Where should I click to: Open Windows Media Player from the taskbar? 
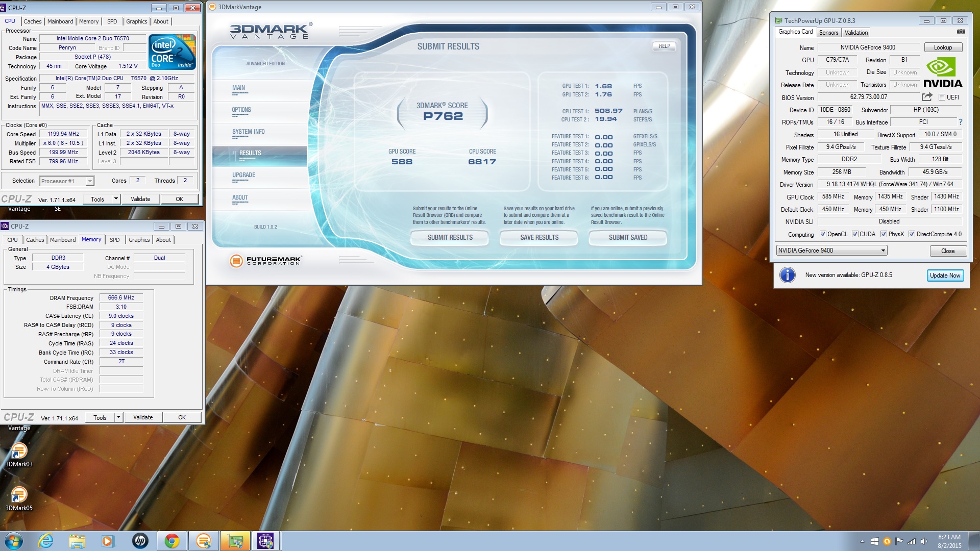[x=108, y=541]
